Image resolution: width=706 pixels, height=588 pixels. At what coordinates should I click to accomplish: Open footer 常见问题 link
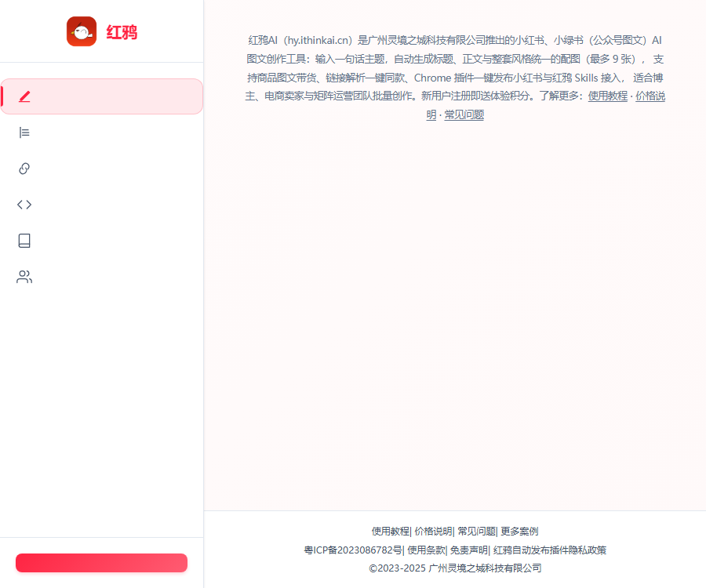(476, 532)
